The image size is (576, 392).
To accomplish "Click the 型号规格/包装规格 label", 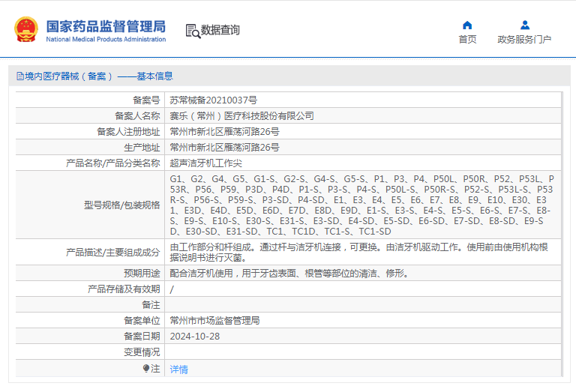I will (x=122, y=205).
